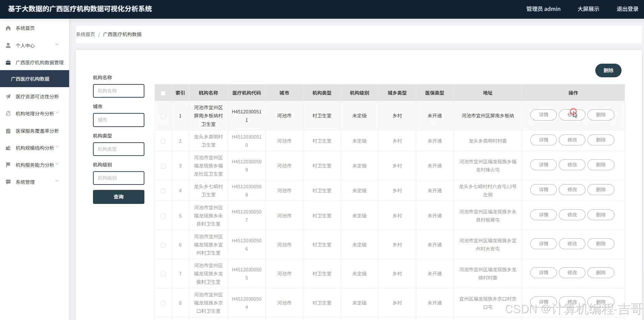
Task: Click the application title in the header
Action: [x=80, y=9]
